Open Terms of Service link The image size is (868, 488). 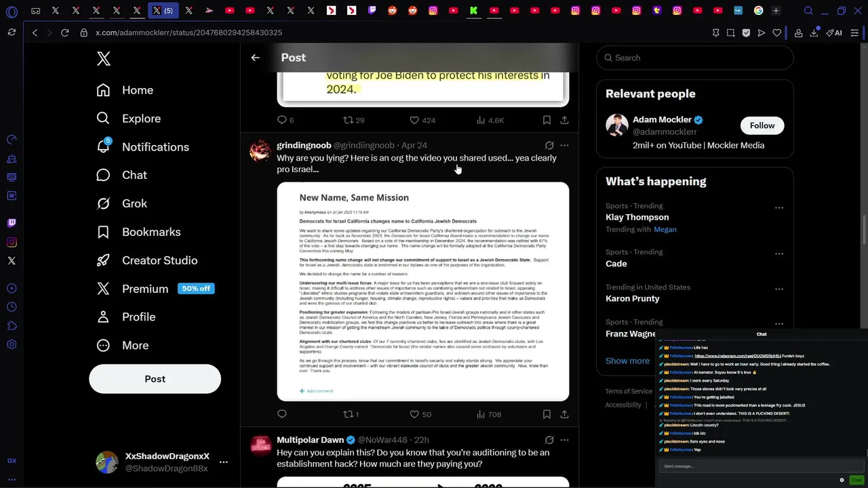point(629,391)
